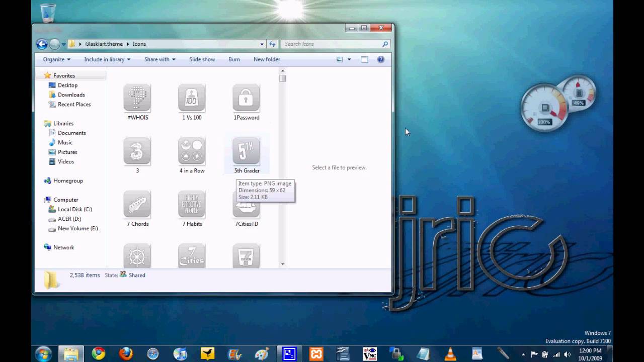Open the Pictures library
Image resolution: width=644 pixels, height=362 pixels.
tap(67, 152)
